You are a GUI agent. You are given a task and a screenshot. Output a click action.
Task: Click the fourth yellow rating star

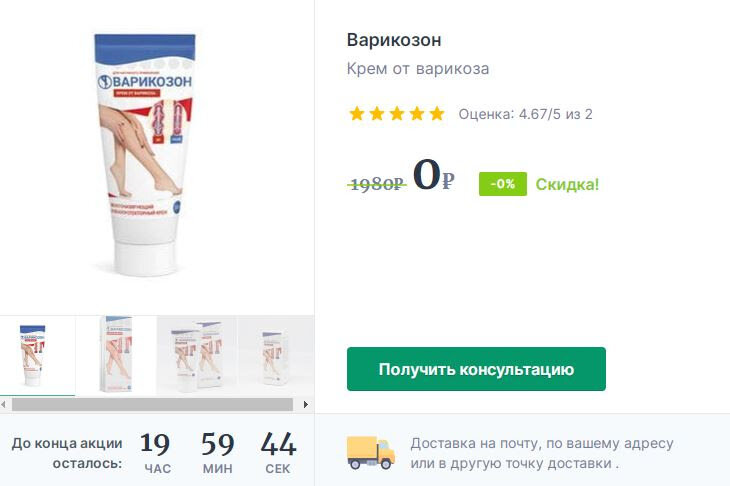pyautogui.click(x=417, y=113)
